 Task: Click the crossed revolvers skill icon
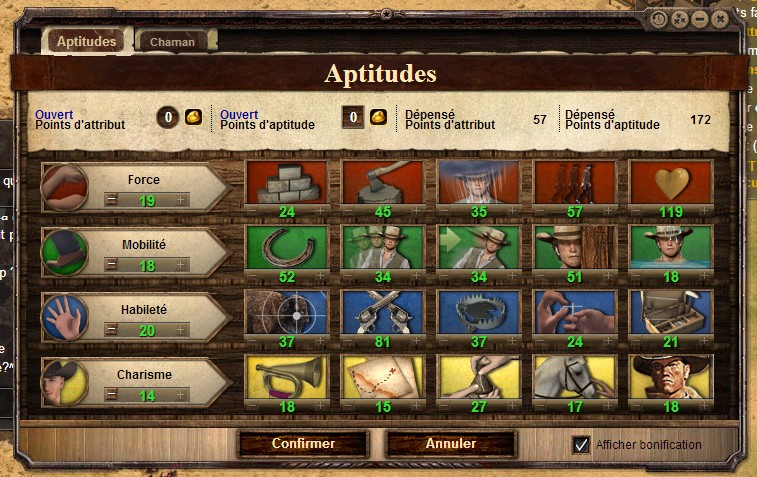coord(382,312)
